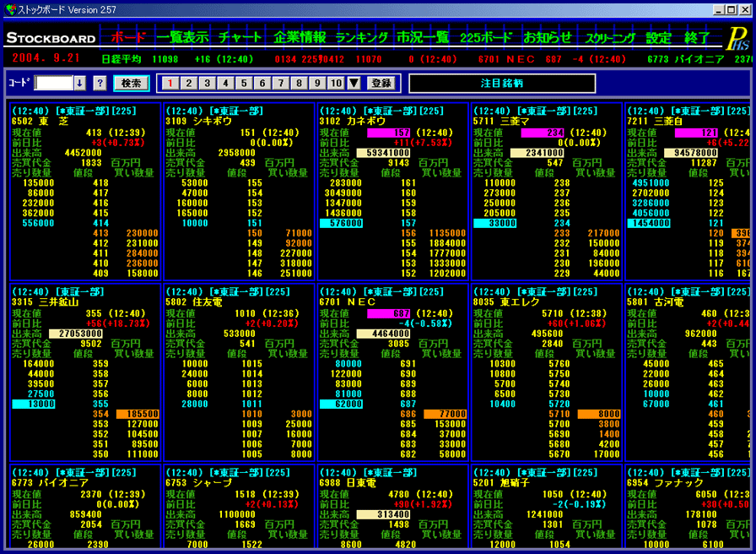Screen dimensions: 756x554
Task: Select stock panel 5201 旭硝子
Action: pyautogui.click(x=501, y=483)
